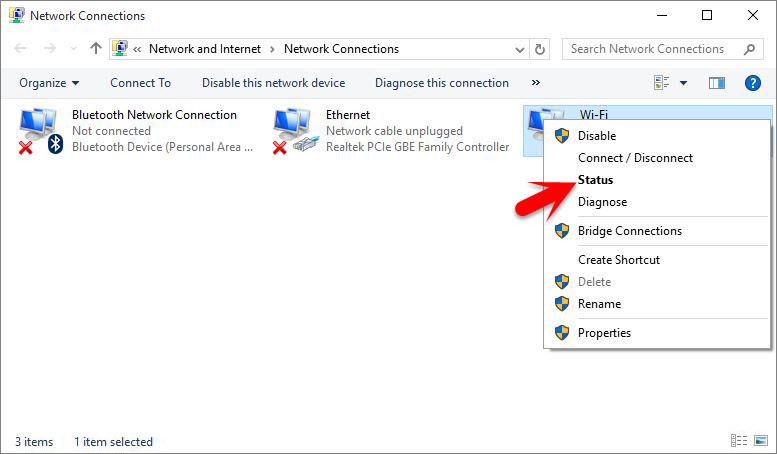
Task: Show more toolbar commands chevron
Action: point(535,83)
